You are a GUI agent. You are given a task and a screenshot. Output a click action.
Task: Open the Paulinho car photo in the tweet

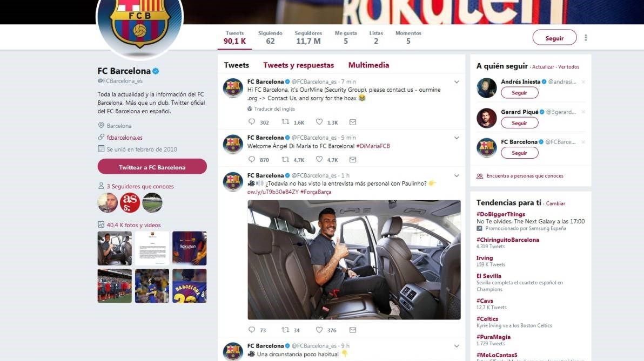354,260
